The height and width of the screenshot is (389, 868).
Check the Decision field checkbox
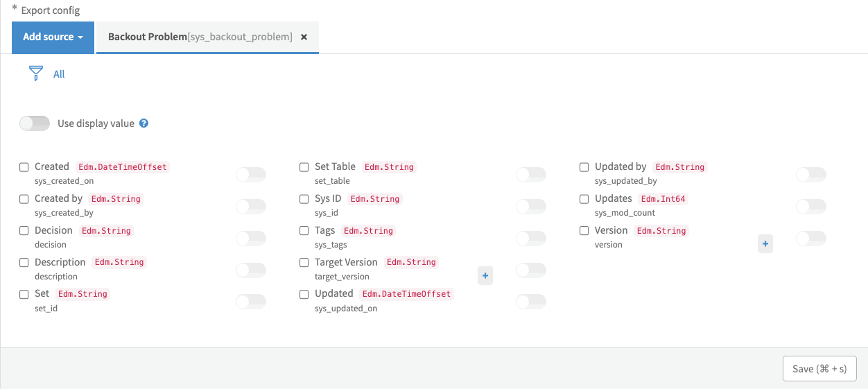tap(24, 231)
